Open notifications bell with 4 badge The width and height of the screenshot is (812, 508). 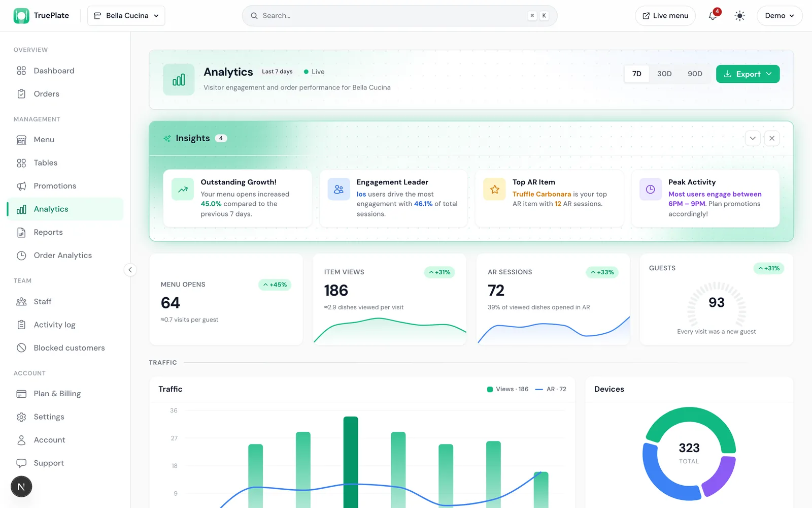713,16
